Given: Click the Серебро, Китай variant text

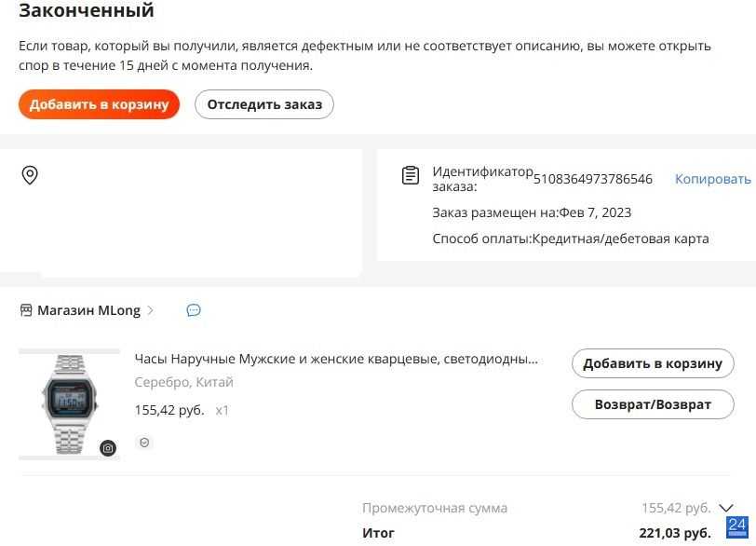Looking at the screenshot, I should coord(183,382).
